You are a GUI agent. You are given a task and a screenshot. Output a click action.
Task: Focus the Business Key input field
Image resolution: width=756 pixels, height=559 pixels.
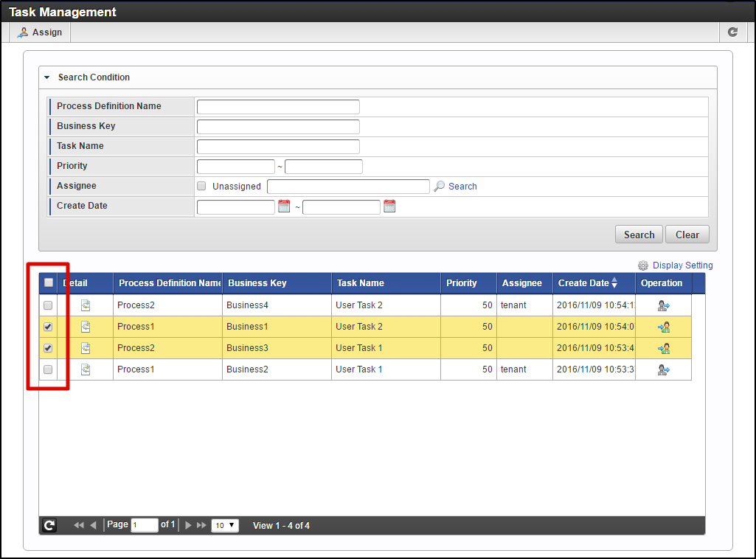(x=278, y=127)
